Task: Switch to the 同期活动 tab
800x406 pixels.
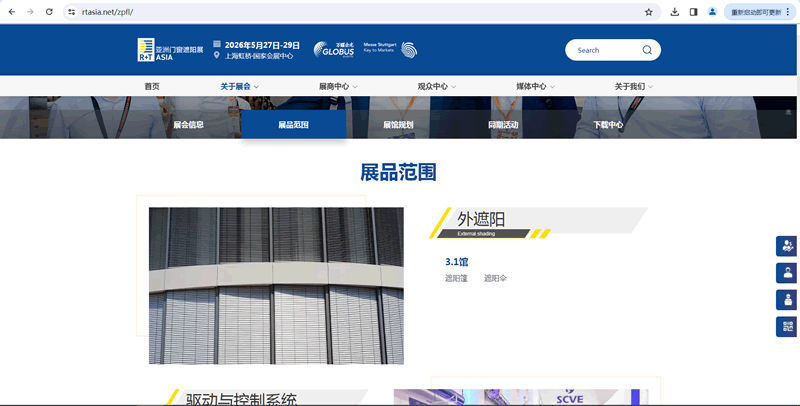Action: pyautogui.click(x=503, y=125)
